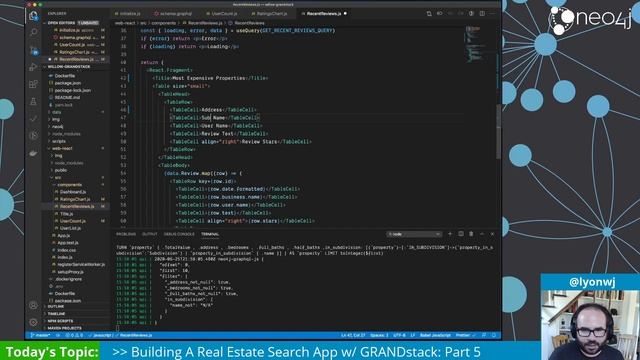
Task: Change end of line via LF
Action: (412, 335)
